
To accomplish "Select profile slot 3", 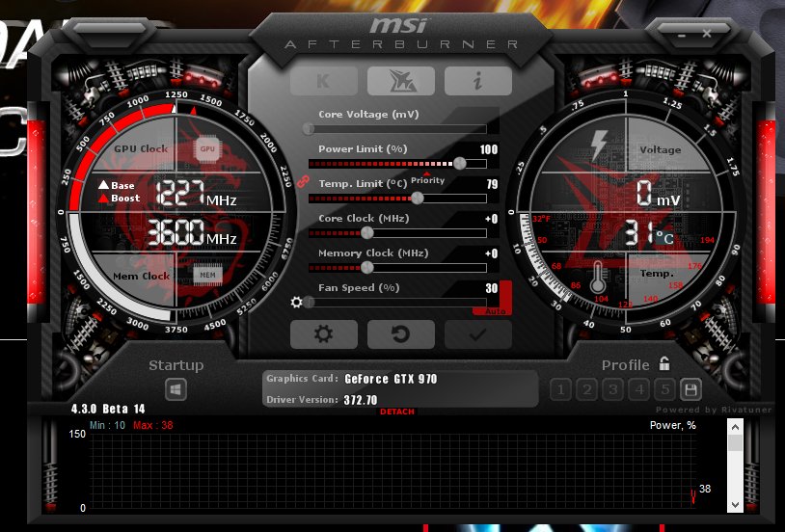I will pyautogui.click(x=612, y=389).
